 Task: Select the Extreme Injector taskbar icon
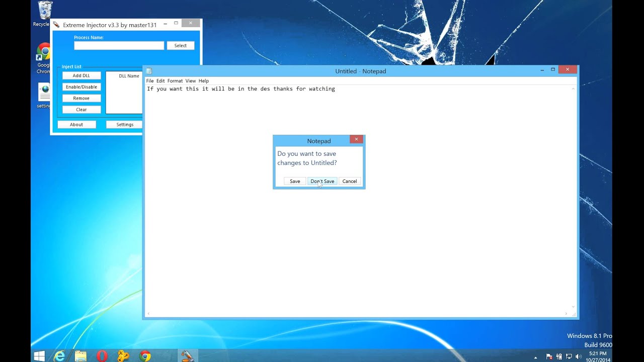tap(188, 356)
